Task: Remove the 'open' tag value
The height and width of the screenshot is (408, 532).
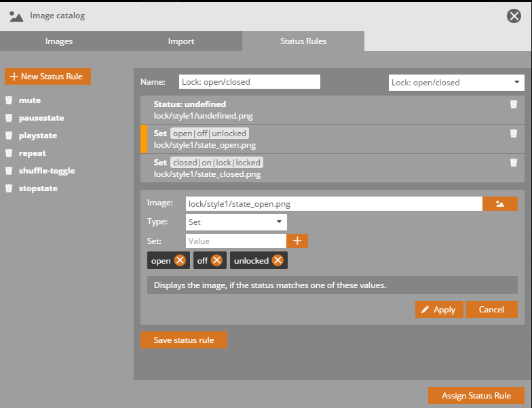Action: click(x=180, y=261)
